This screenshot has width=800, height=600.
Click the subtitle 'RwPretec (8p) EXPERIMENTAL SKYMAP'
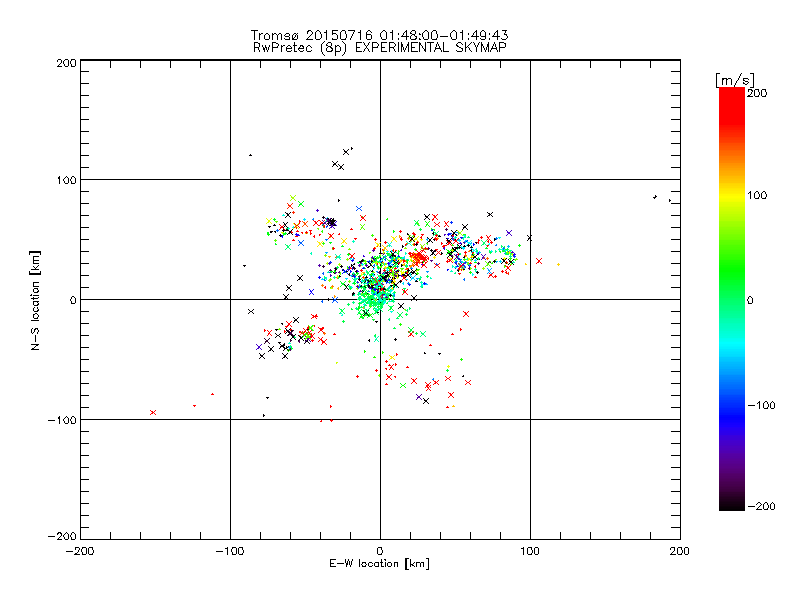[379, 47]
